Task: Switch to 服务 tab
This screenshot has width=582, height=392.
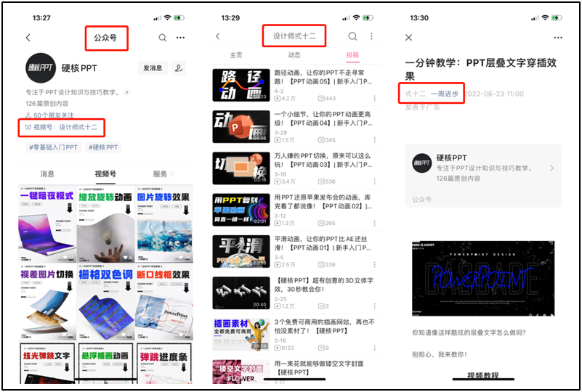Action: [160, 174]
